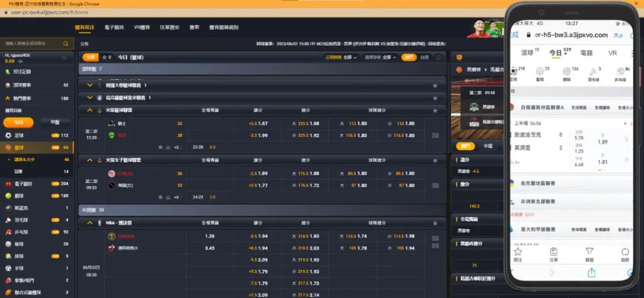This screenshot has height=298, width=644.
Task: Switch sorting to 熱門 in filter bar
Action: (x=409, y=57)
